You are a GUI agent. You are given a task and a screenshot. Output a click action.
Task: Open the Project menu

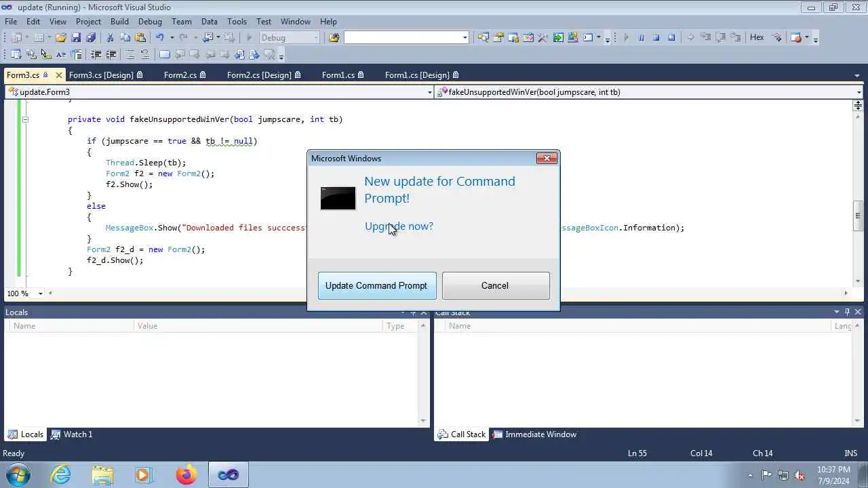pyautogui.click(x=88, y=22)
